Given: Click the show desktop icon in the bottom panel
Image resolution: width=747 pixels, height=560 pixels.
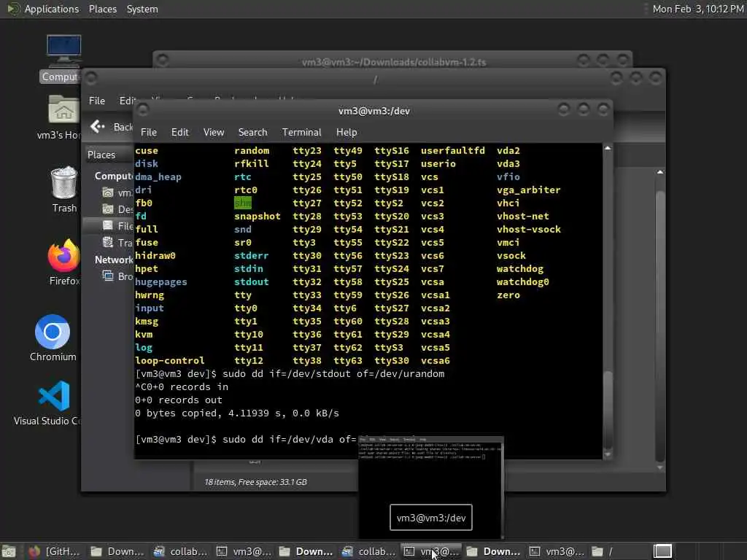Looking at the screenshot, I should (9, 551).
